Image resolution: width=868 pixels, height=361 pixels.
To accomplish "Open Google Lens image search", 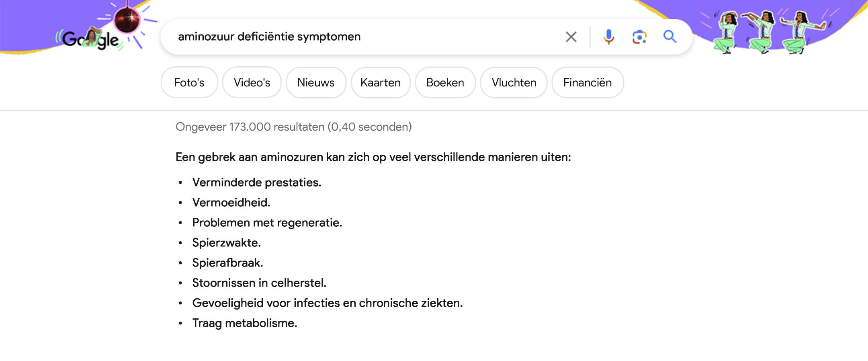I will [639, 37].
